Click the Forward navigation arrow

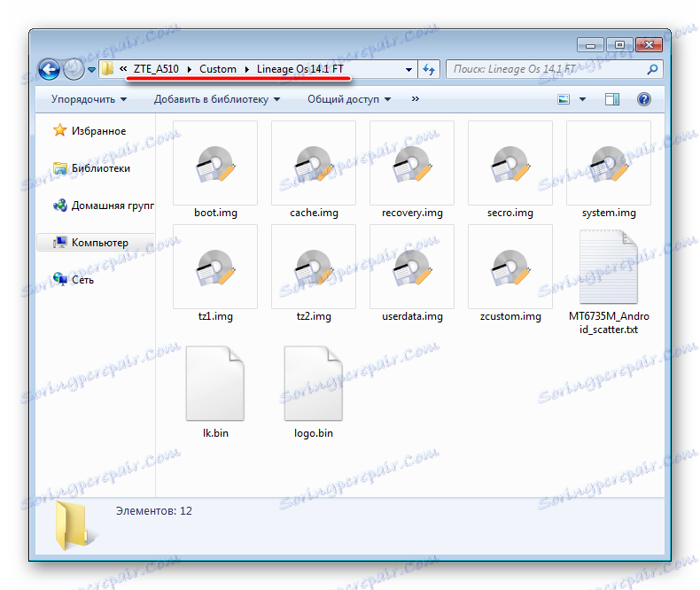[x=74, y=70]
